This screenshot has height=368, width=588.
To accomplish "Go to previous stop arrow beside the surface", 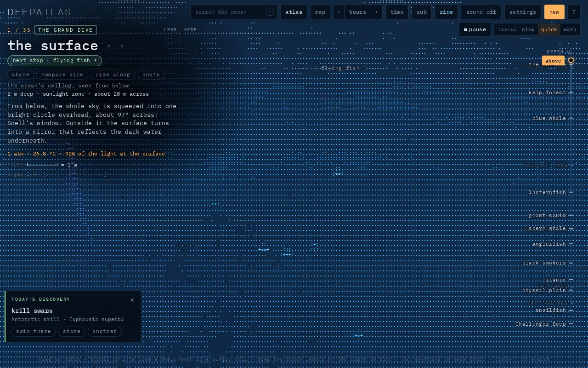I will pyautogui.click(x=109, y=46).
